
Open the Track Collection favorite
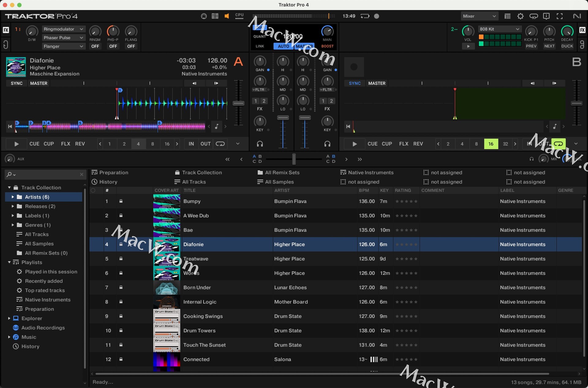pyautogui.click(x=198, y=173)
